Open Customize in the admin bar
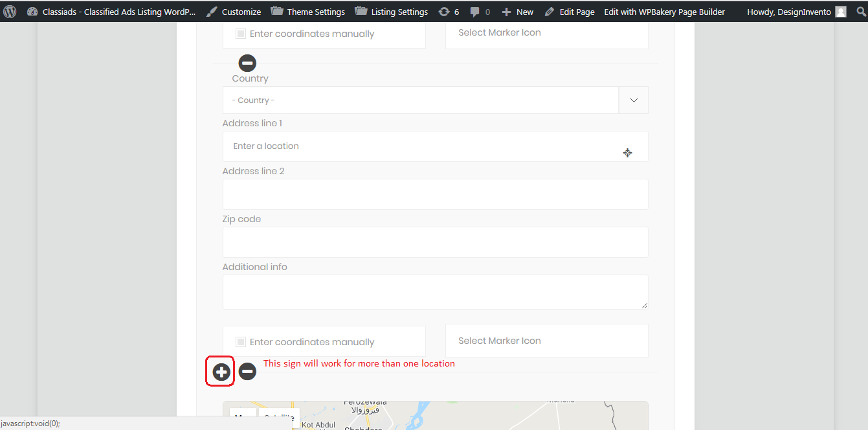Viewport: 868px width, 430px height. click(x=234, y=12)
